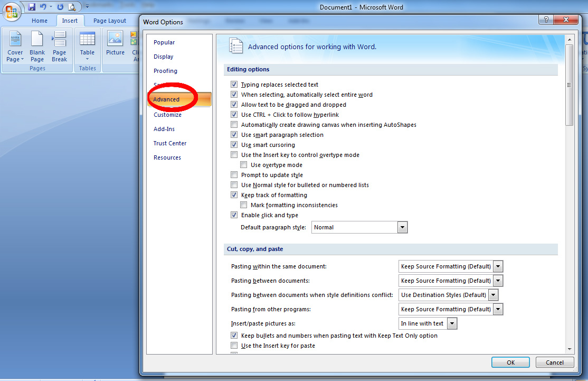The height and width of the screenshot is (381, 588).
Task: Enable Use overtype mode
Action: pyautogui.click(x=244, y=164)
